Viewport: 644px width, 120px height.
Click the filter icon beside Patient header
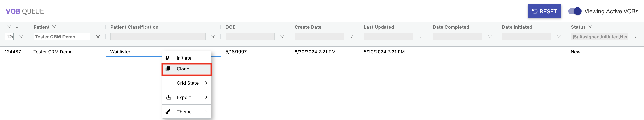(54, 27)
